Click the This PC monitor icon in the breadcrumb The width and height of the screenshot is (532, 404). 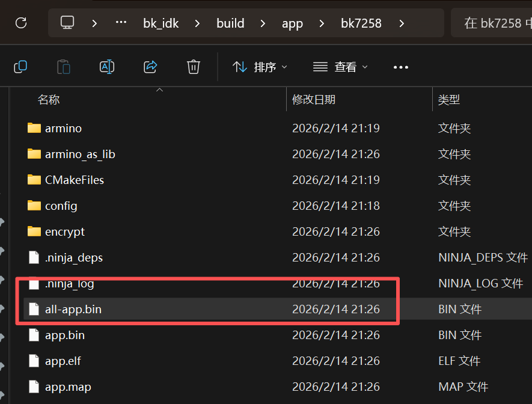(x=67, y=23)
